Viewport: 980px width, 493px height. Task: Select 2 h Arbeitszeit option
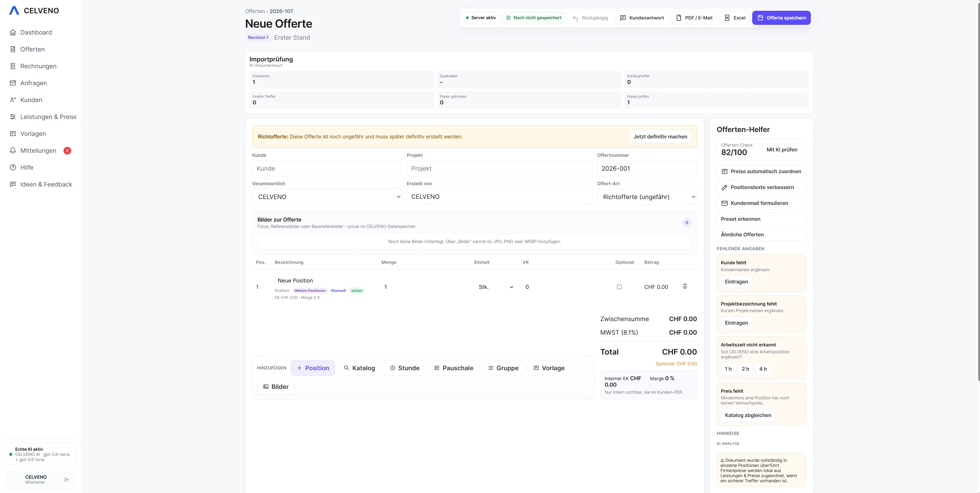click(x=745, y=369)
